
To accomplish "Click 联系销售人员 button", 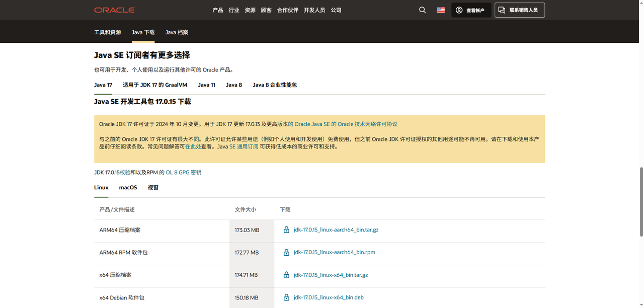I will click(x=520, y=10).
